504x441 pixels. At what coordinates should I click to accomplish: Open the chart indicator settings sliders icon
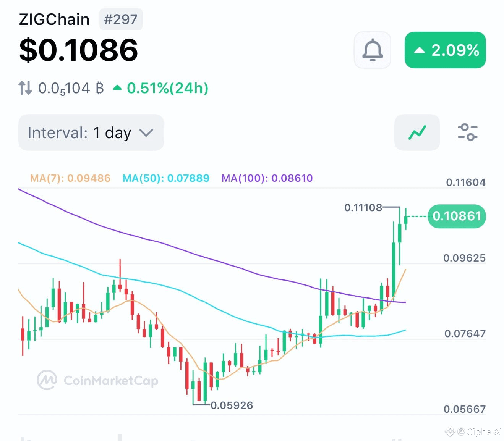pos(468,132)
